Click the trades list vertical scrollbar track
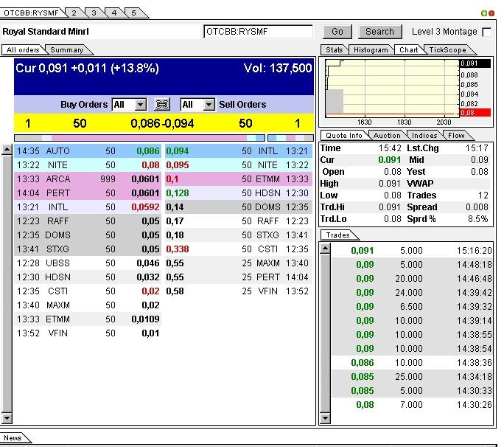 [x=325, y=333]
